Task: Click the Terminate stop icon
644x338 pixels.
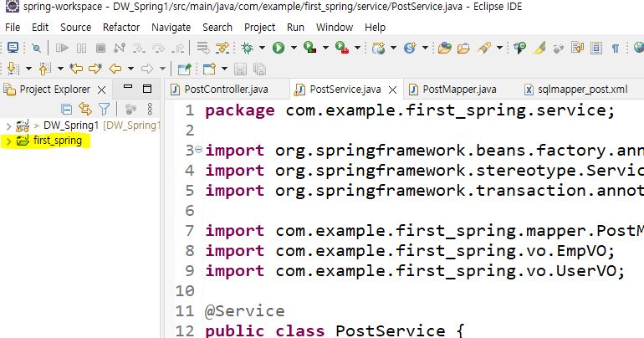Action: pyautogui.click(x=100, y=48)
